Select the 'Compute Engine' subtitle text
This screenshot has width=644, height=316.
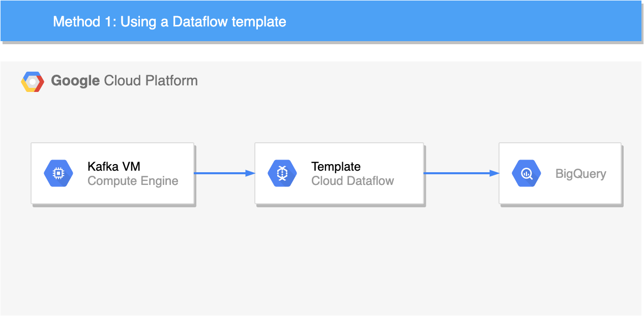(133, 181)
